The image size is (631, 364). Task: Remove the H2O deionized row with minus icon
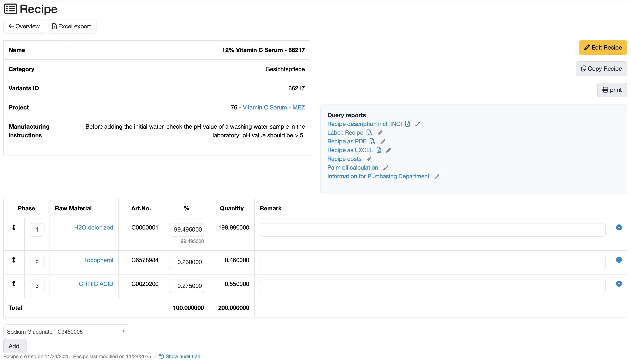pyautogui.click(x=619, y=227)
